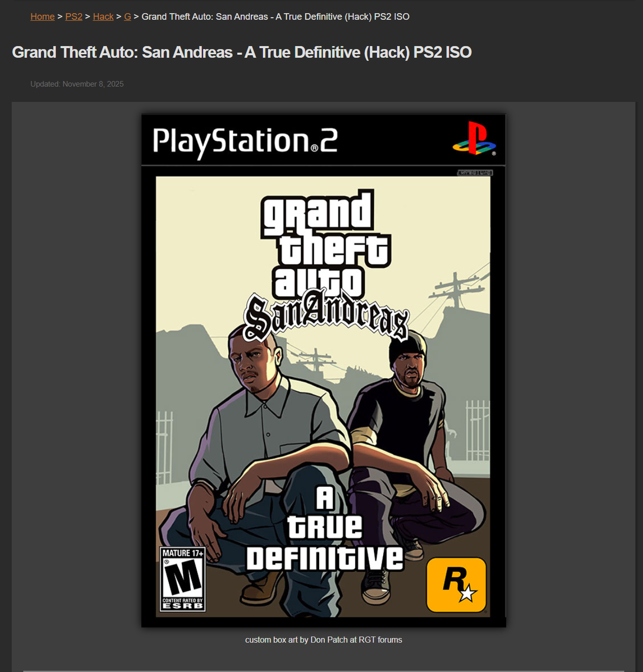Viewport: 643px width, 672px height.
Task: Click the Grand Theft Auto title logo
Action: pos(325,244)
